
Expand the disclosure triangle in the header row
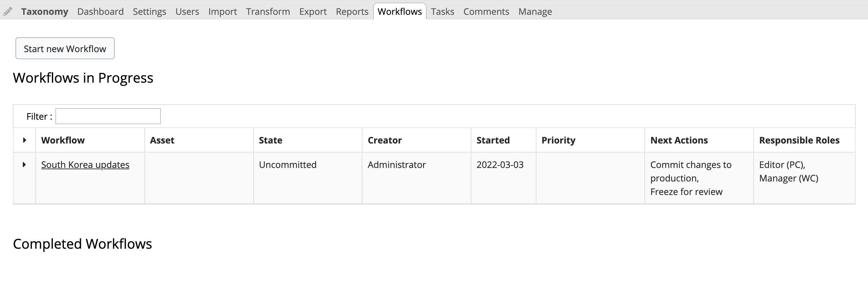(x=24, y=140)
